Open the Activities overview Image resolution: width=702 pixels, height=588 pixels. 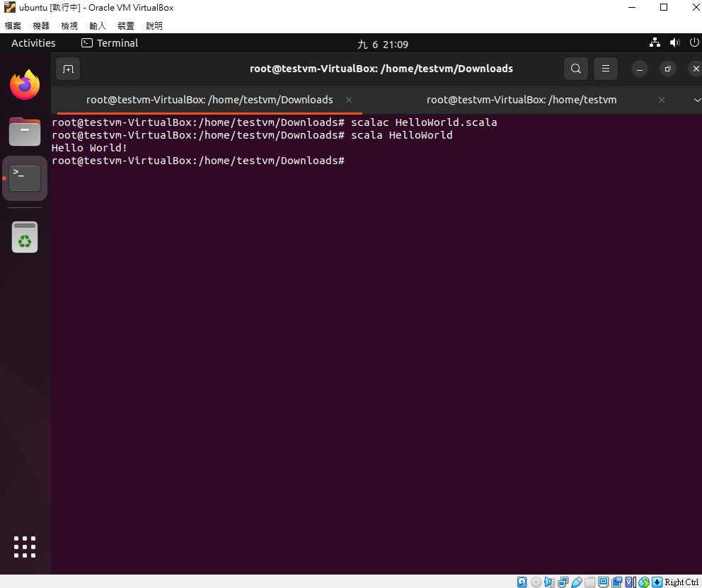(x=33, y=43)
